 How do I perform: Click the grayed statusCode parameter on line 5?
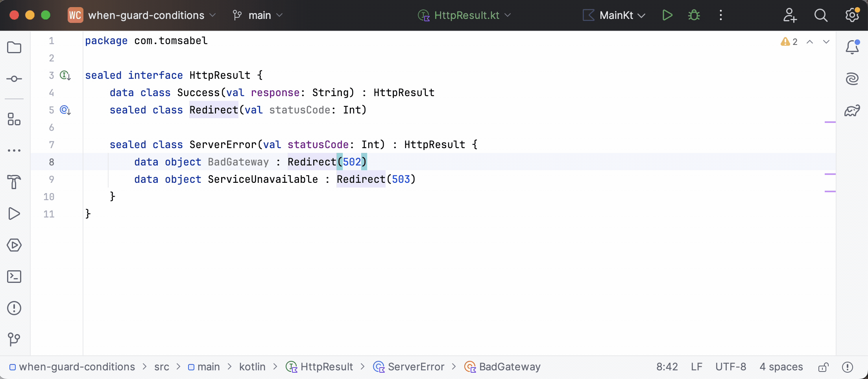click(300, 110)
